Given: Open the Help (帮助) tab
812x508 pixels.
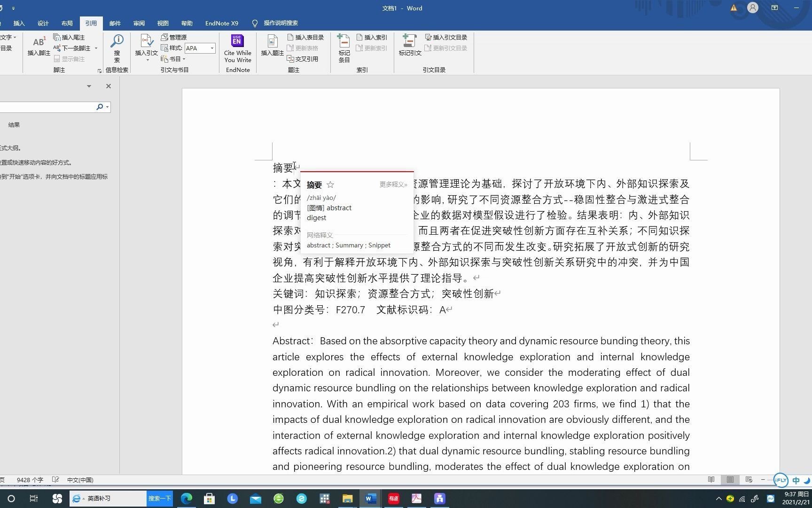Looking at the screenshot, I should pos(187,23).
